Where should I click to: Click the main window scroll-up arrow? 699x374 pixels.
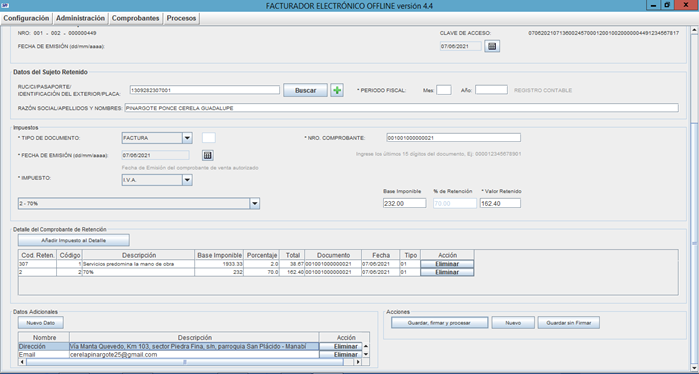tap(694, 30)
